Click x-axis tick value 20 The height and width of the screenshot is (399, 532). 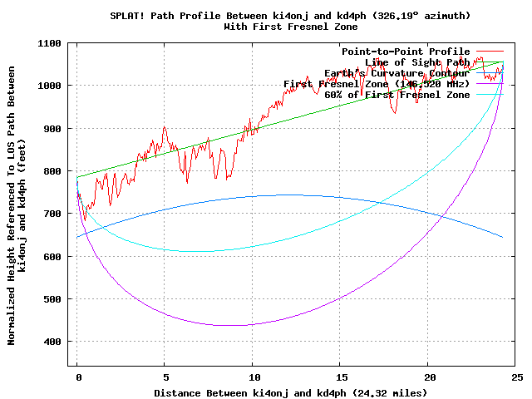430,377
